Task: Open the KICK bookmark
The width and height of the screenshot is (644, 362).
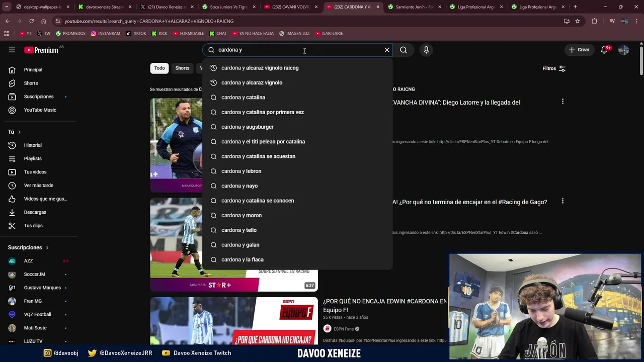Action: click(x=159, y=33)
